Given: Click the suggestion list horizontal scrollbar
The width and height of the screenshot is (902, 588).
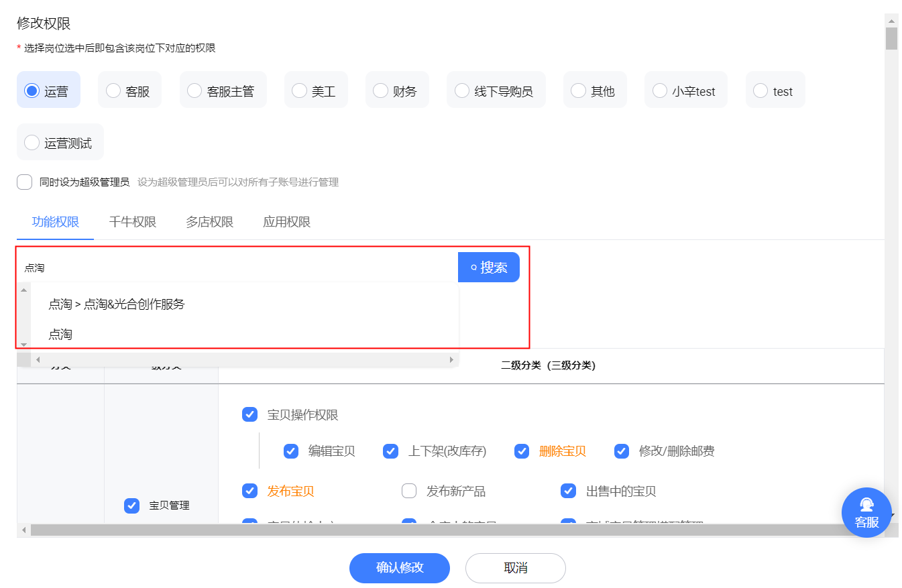Looking at the screenshot, I should pos(245,359).
